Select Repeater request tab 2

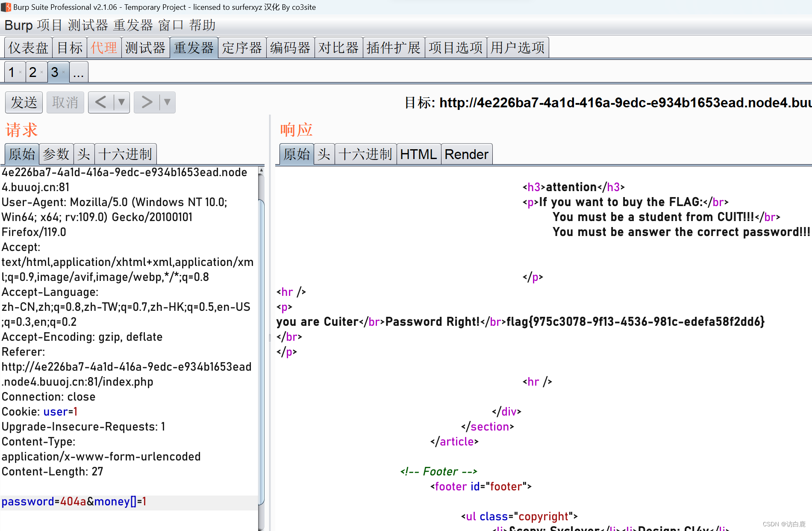(x=33, y=72)
